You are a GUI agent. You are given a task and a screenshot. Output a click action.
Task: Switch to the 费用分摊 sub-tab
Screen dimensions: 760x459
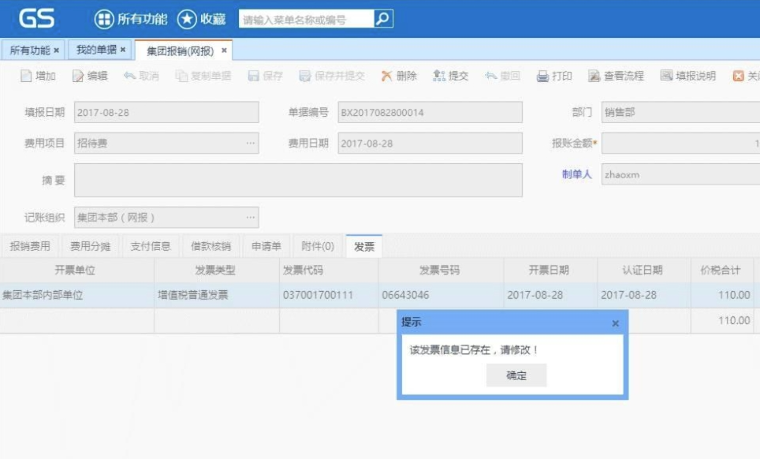point(90,246)
